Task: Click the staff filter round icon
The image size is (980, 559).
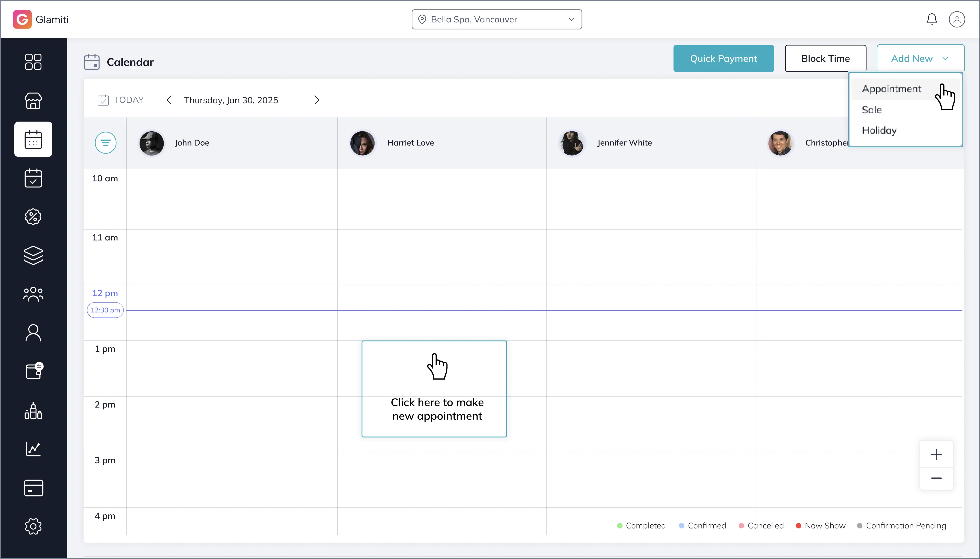Action: (x=106, y=143)
